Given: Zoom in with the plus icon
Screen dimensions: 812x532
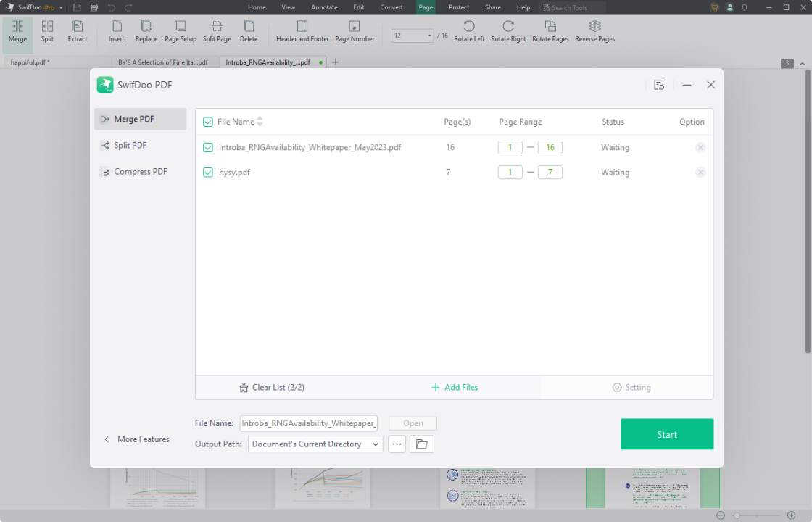Looking at the screenshot, I should [791, 515].
